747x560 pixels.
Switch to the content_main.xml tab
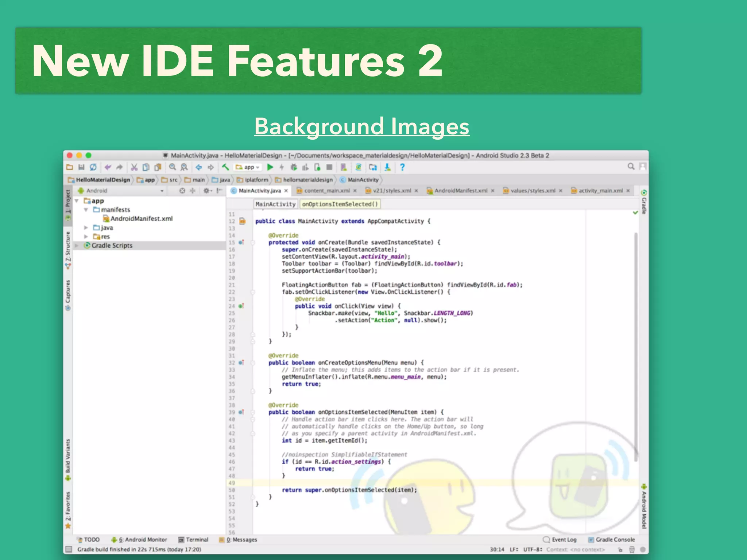pyautogui.click(x=326, y=191)
